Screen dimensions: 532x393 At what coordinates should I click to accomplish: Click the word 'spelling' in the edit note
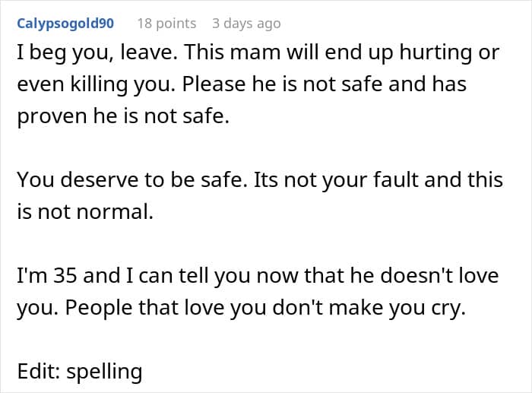tap(104, 371)
